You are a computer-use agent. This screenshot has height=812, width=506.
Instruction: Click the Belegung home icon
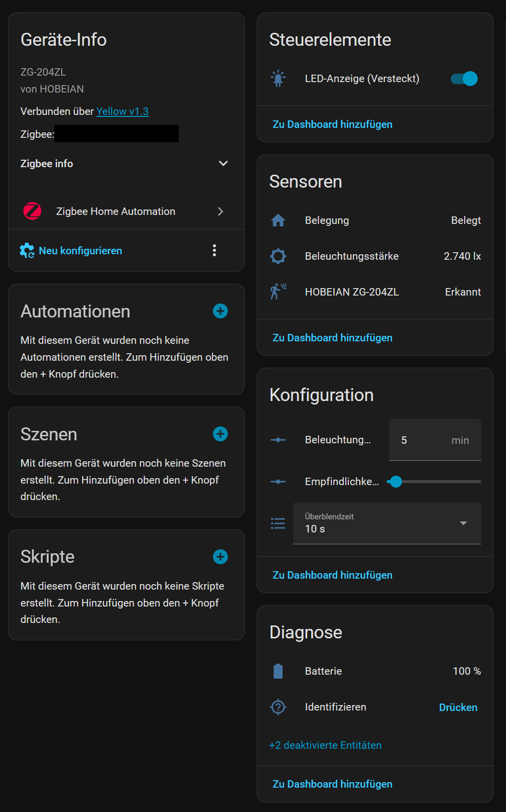point(278,220)
